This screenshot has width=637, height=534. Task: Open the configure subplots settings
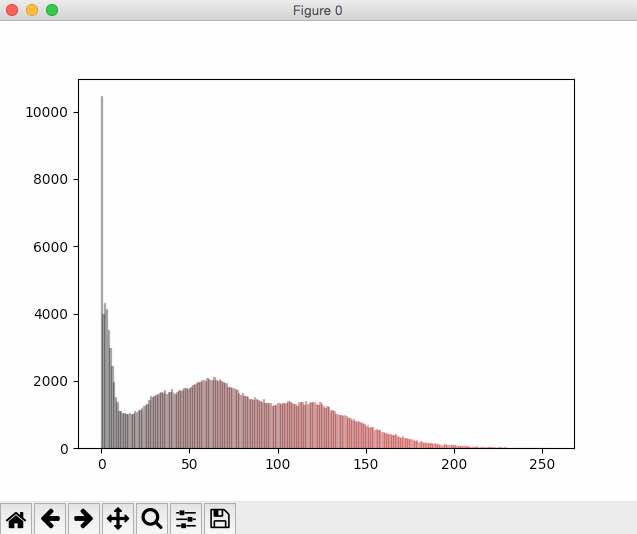(x=186, y=519)
